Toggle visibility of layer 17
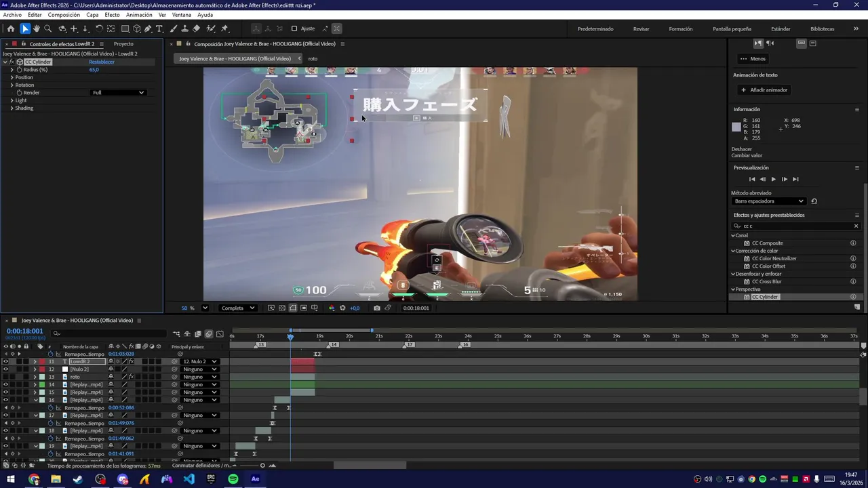 [x=5, y=415]
